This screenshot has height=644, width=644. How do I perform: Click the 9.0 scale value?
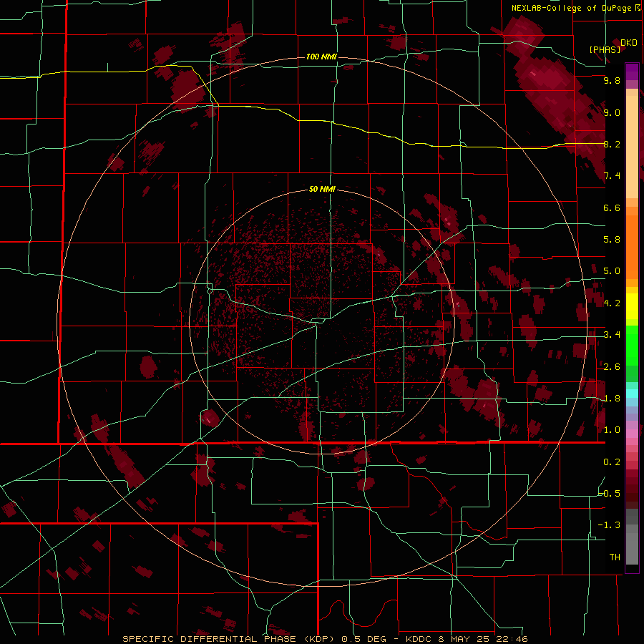[612, 112]
